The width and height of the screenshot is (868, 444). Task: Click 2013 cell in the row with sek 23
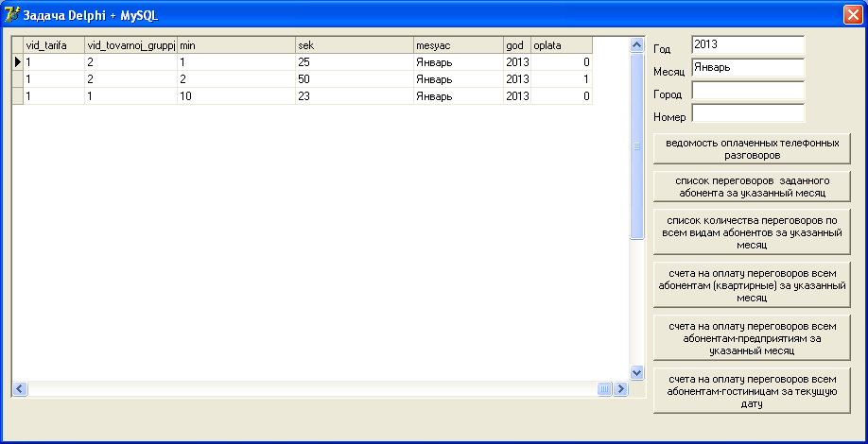coord(517,96)
